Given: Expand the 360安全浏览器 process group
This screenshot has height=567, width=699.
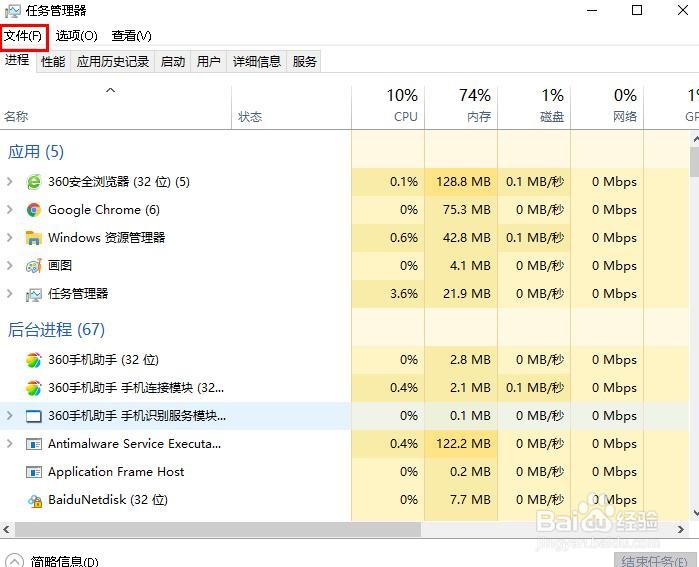Looking at the screenshot, I should click(9, 181).
